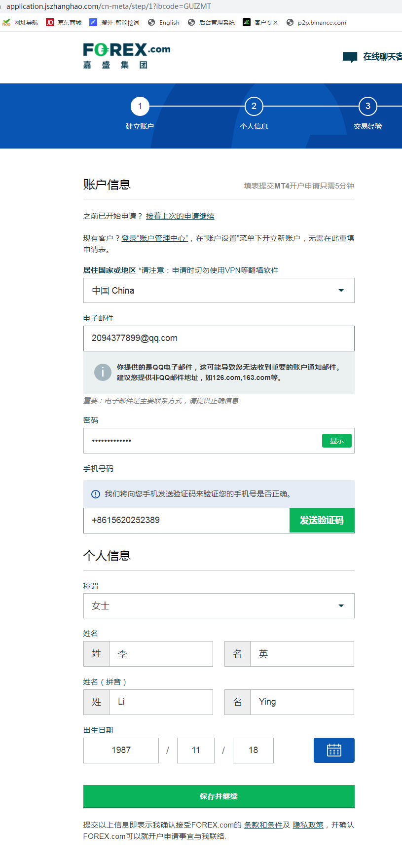Click the 登录"账户管理中心" link
Image resolution: width=402 pixels, height=868 pixels.
click(154, 238)
